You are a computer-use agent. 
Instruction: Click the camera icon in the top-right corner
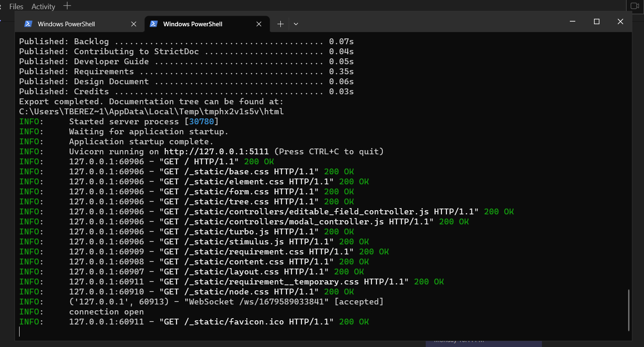[x=635, y=6]
